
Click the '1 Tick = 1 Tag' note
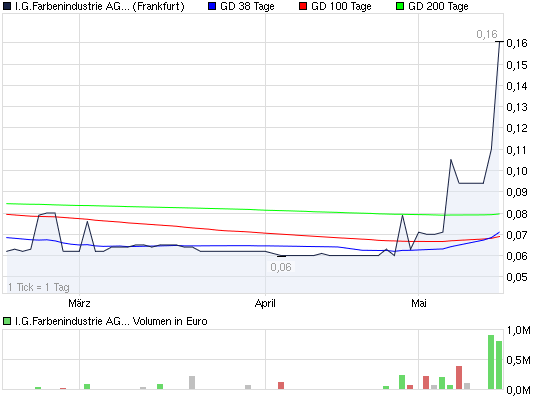[x=39, y=287]
